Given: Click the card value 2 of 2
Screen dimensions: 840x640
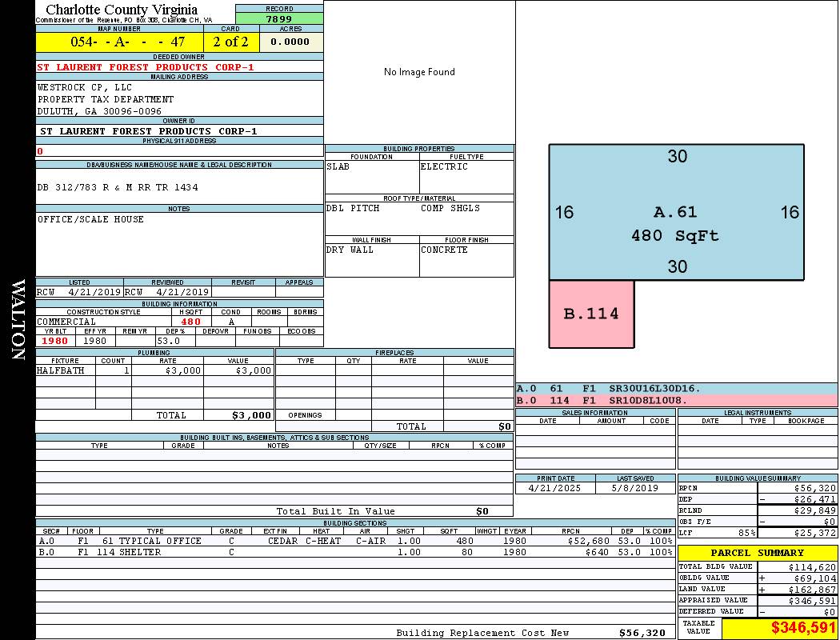Looking at the screenshot, I should coord(231,42).
